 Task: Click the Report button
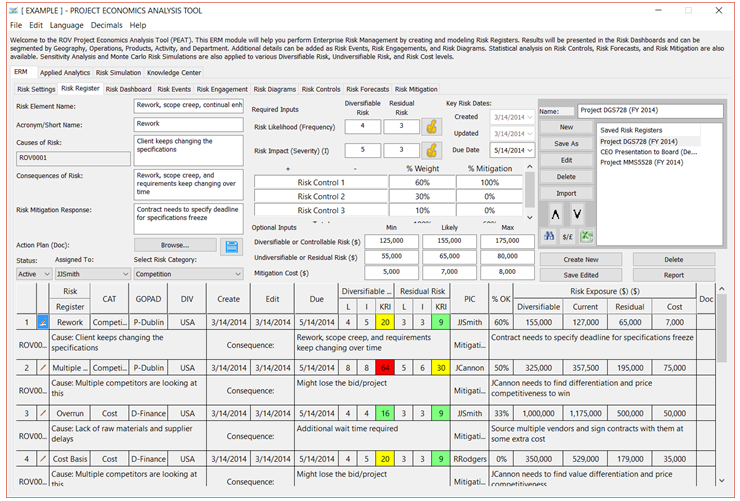tap(673, 275)
